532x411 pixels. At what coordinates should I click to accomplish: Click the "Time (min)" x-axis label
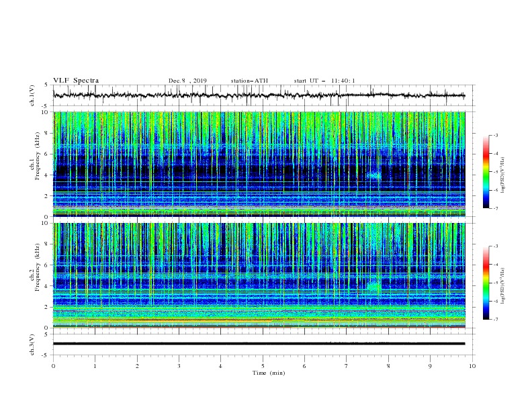pyautogui.click(x=269, y=373)
